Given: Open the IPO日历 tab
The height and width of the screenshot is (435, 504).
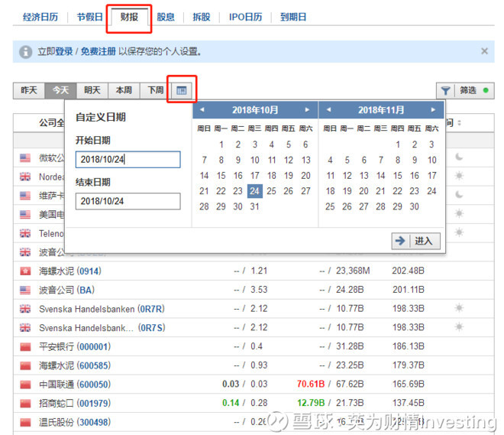Looking at the screenshot, I should point(244,17).
